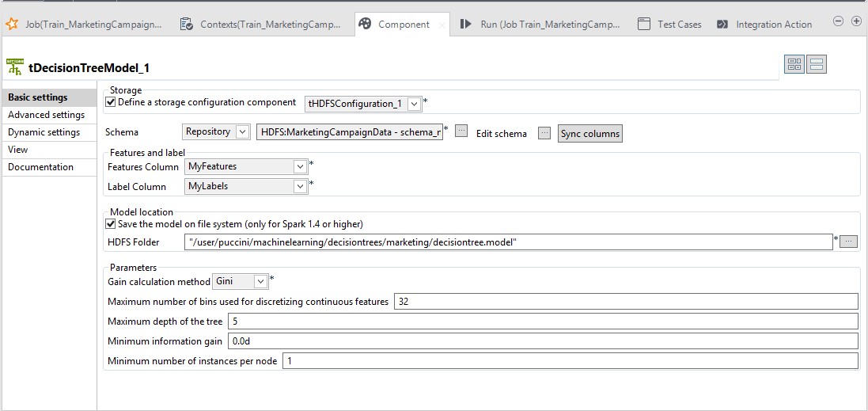Click the circled plus icon at top right

pos(856,21)
